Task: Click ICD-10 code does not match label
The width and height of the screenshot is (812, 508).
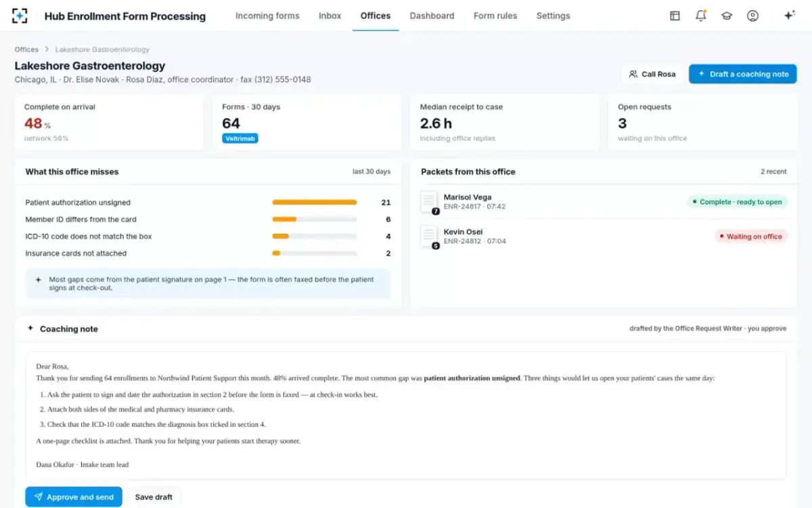Action: pyautogui.click(x=89, y=236)
